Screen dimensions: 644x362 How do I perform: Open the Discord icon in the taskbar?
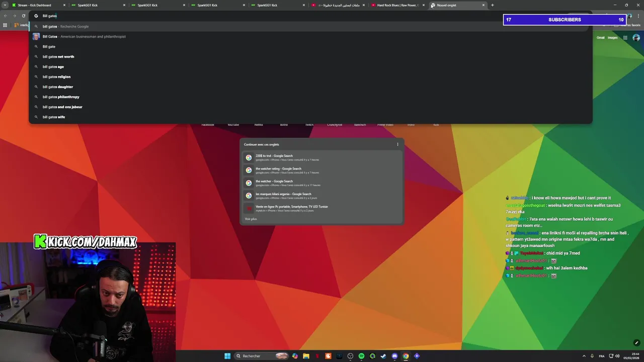(394, 356)
